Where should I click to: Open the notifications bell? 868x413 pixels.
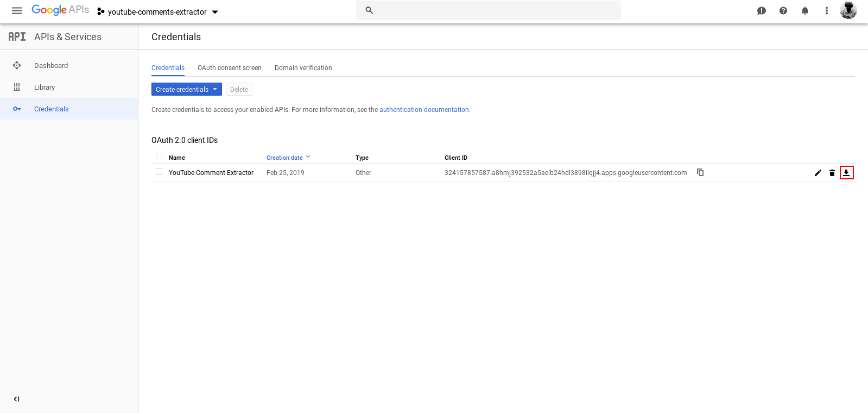click(x=805, y=11)
